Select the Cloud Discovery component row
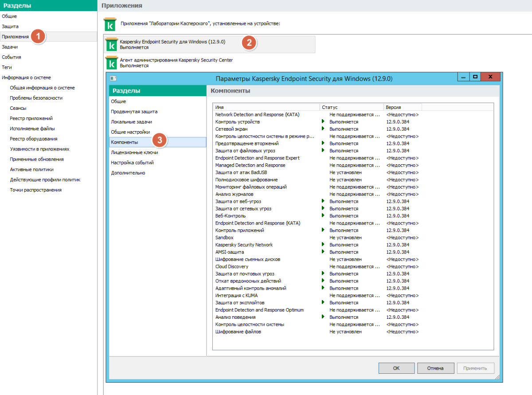 tap(353, 267)
